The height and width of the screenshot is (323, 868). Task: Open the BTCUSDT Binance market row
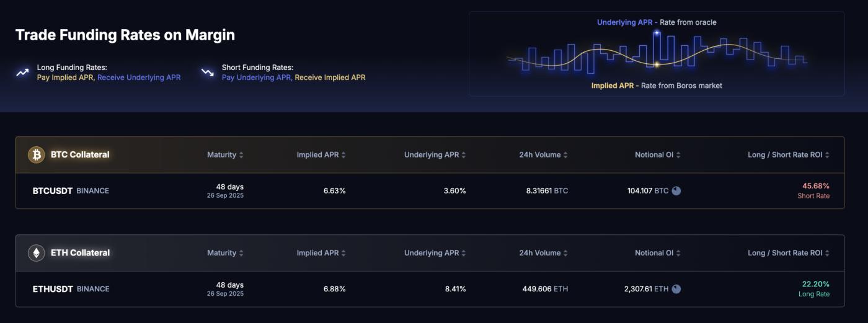tap(71, 191)
